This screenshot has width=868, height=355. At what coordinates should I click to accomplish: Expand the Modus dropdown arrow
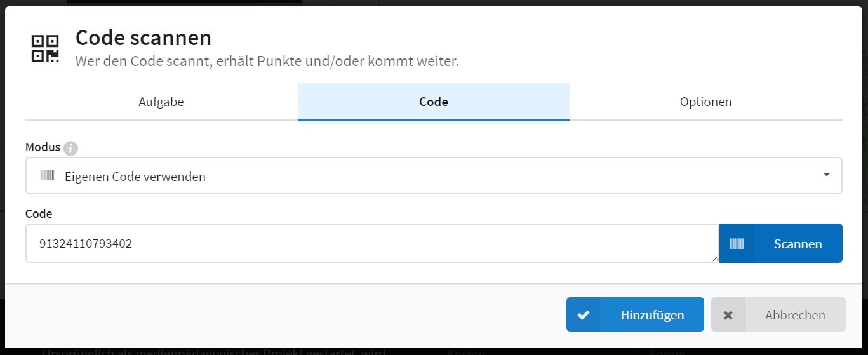tap(826, 175)
